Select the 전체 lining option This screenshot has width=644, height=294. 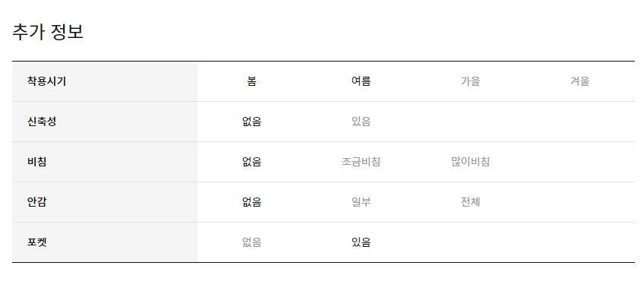[x=470, y=202]
